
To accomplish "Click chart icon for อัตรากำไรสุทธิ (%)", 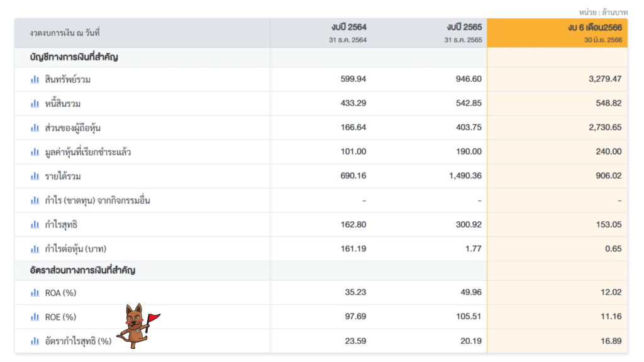I will pos(35,341).
